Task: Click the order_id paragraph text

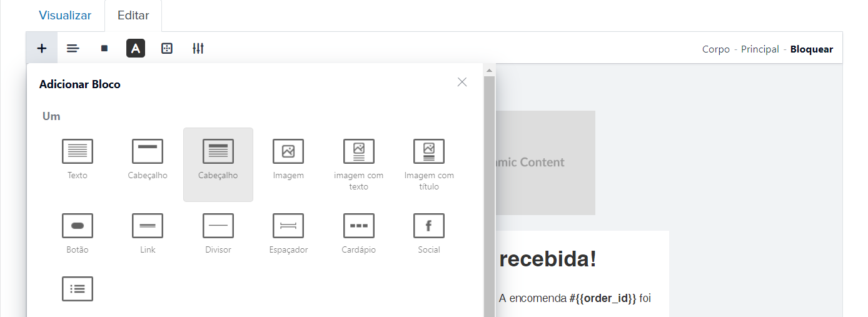Action: pos(575,299)
